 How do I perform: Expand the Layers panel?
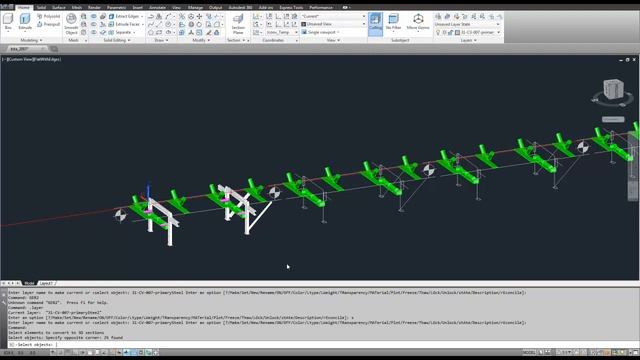(469, 40)
